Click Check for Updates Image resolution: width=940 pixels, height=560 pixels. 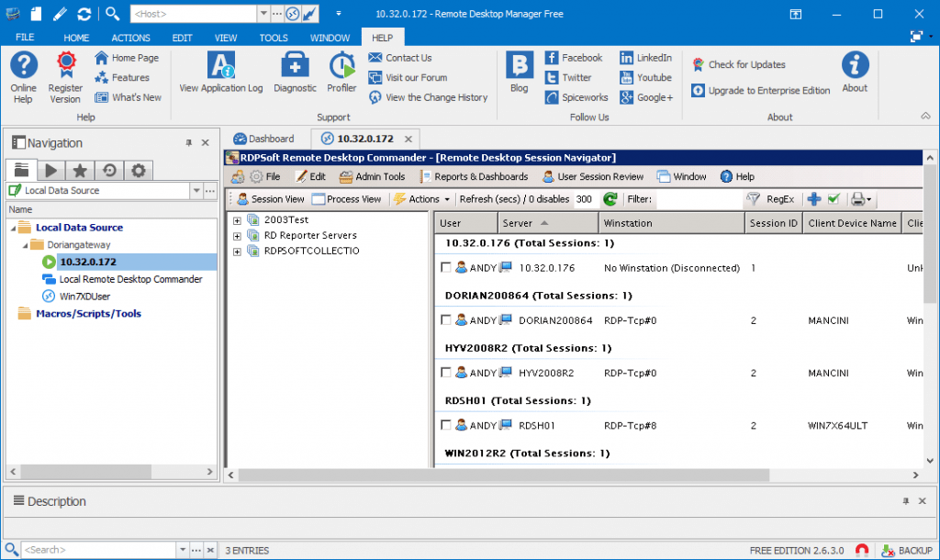(x=746, y=64)
